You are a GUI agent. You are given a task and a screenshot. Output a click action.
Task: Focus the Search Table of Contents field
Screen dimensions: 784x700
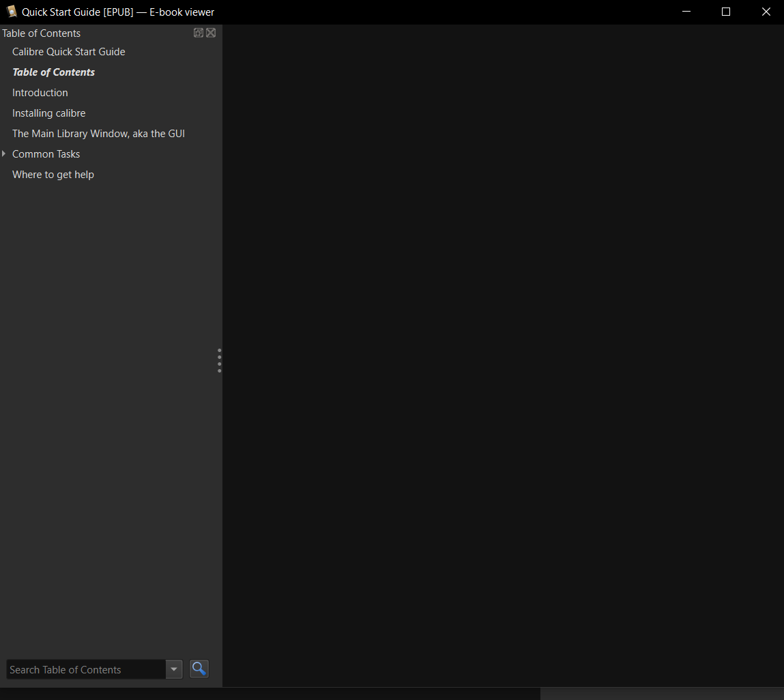coord(86,669)
